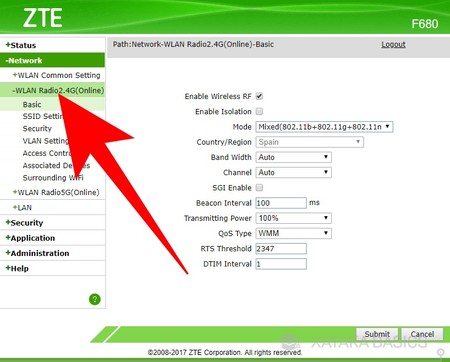
Task: Open the Associated Devices page
Action: pos(56,166)
